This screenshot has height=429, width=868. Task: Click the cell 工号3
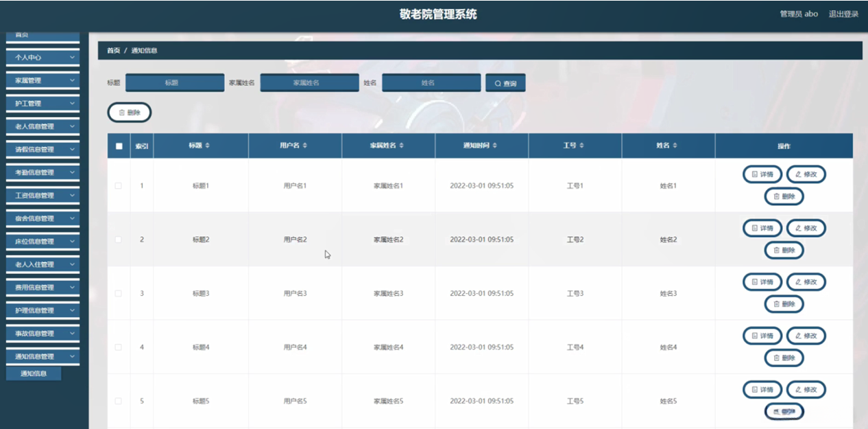tap(575, 293)
